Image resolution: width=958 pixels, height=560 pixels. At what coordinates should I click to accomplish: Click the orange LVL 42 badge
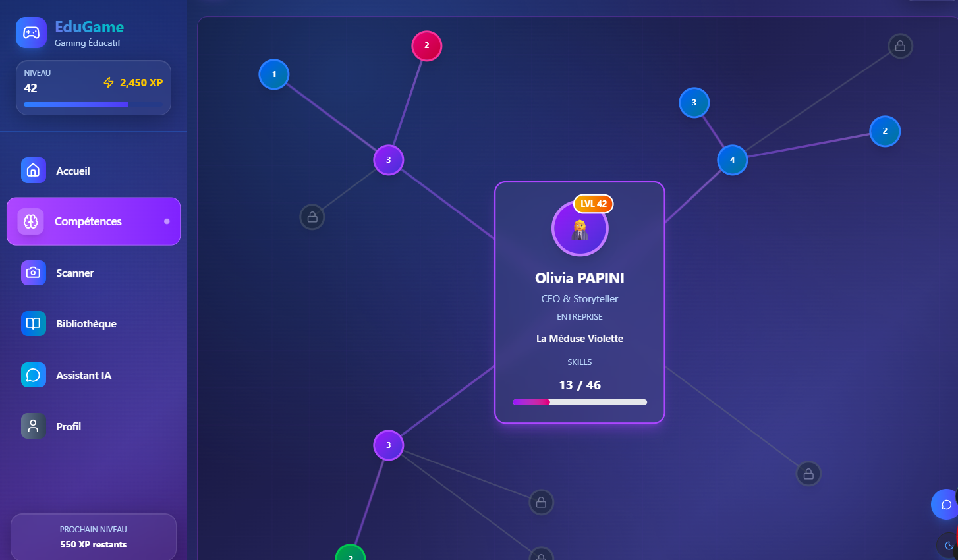(593, 204)
